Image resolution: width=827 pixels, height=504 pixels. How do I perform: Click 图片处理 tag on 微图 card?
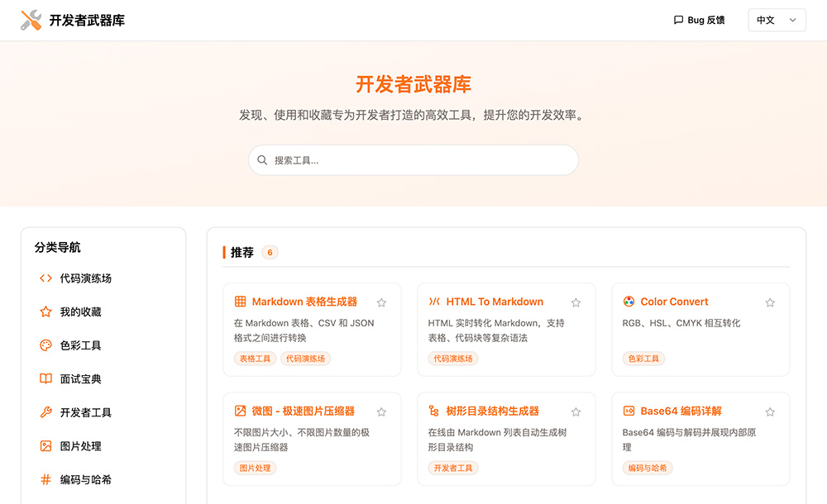pos(255,468)
